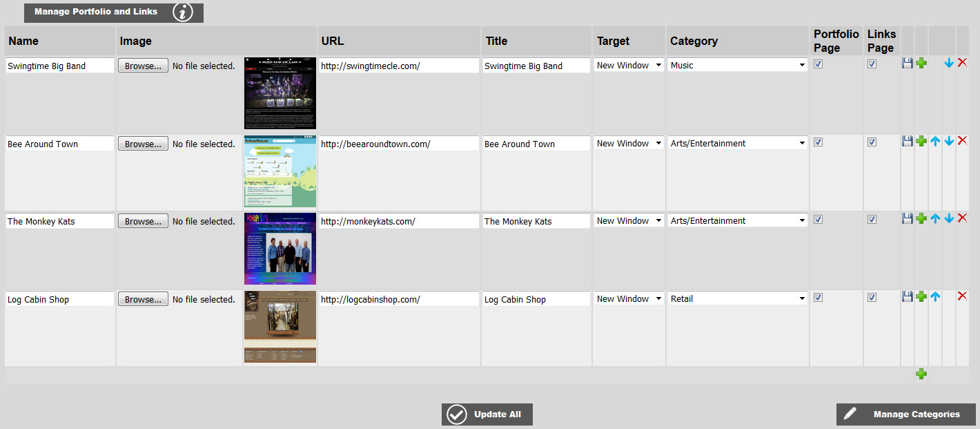Screen dimensions: 980x429
Task: Click the Update All button
Action: (487, 414)
